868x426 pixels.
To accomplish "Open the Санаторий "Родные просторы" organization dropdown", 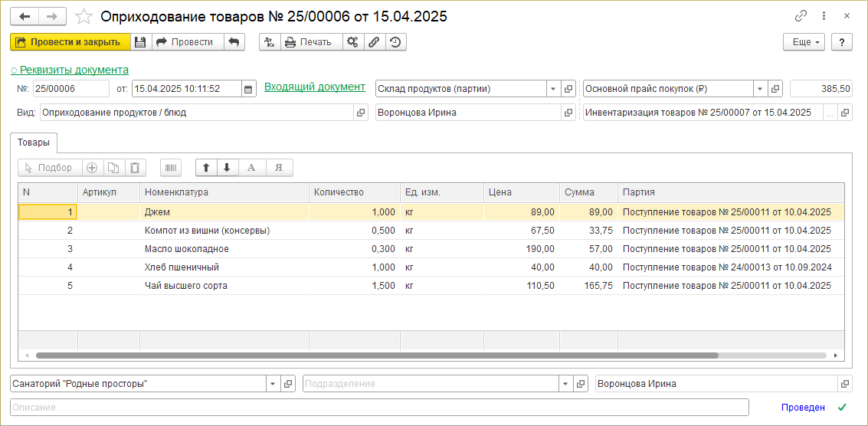I will [273, 384].
